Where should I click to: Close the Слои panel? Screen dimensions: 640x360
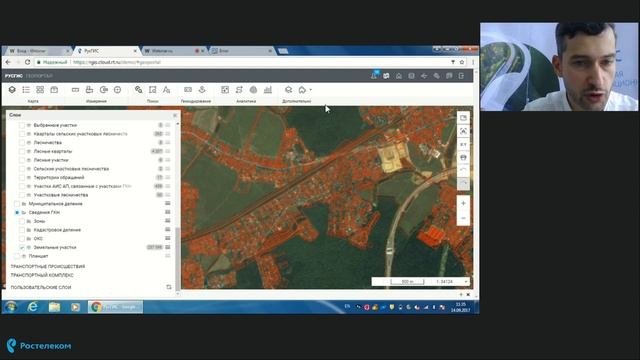[x=175, y=116]
